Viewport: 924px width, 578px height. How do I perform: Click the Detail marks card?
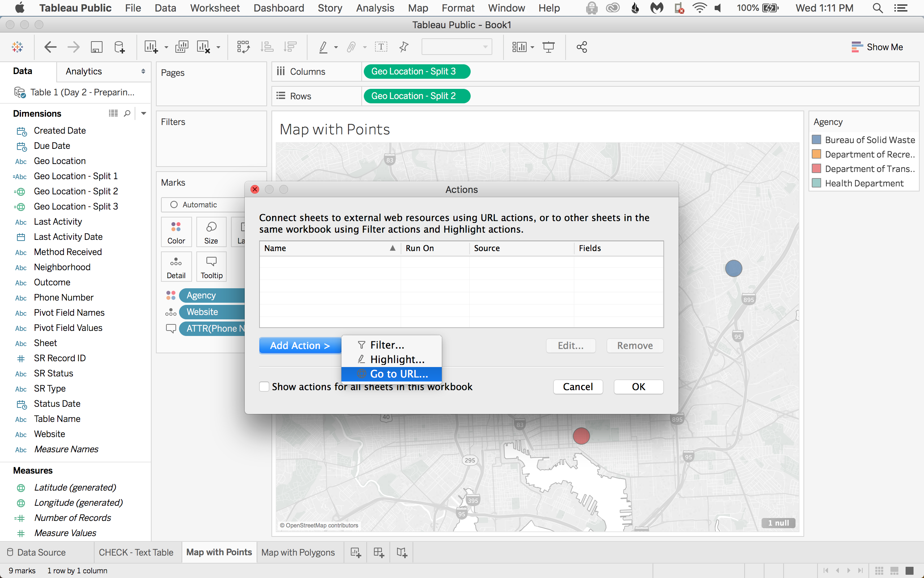click(176, 267)
